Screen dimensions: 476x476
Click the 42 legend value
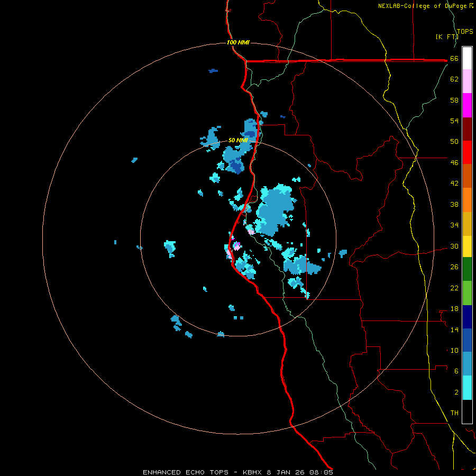tap(454, 183)
